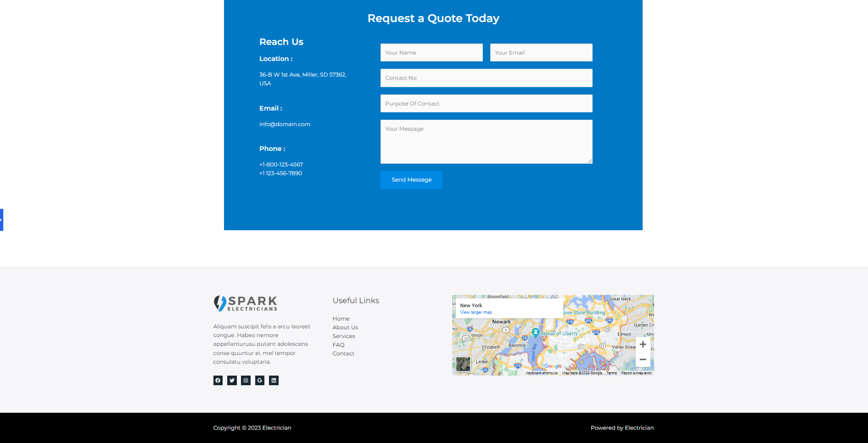Open the Twitter social icon

[232, 380]
